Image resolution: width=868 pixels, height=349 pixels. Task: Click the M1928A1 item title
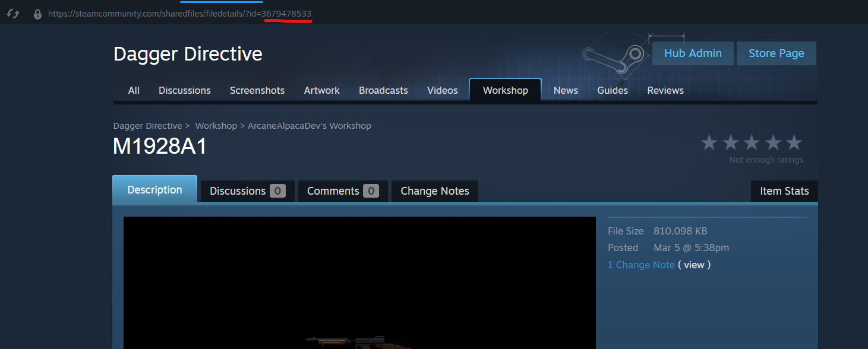(x=160, y=146)
